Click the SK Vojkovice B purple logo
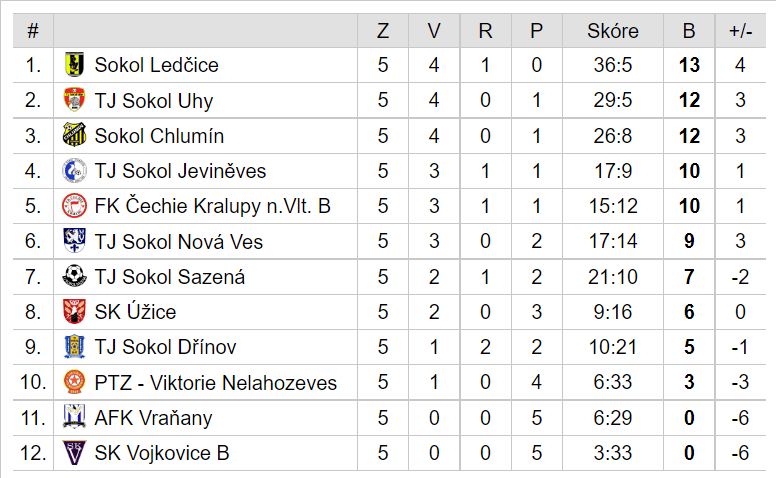This screenshot has width=776, height=478. pyautogui.click(x=74, y=453)
